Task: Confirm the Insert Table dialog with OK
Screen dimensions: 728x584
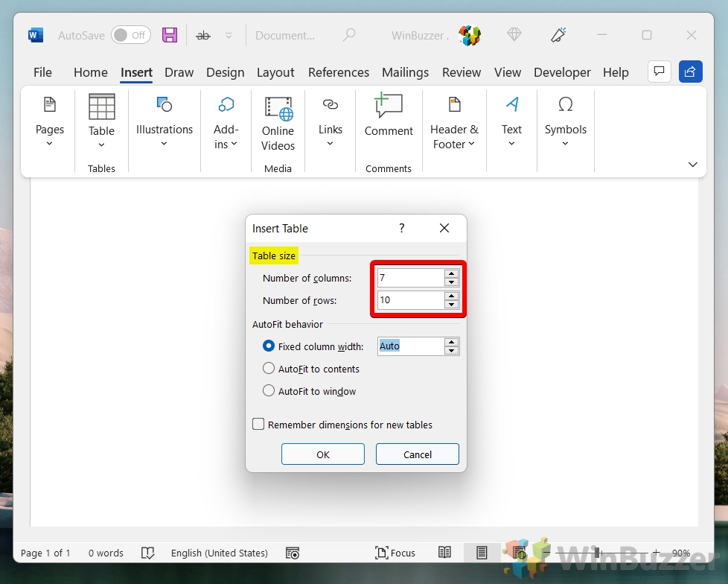Action: (x=322, y=454)
